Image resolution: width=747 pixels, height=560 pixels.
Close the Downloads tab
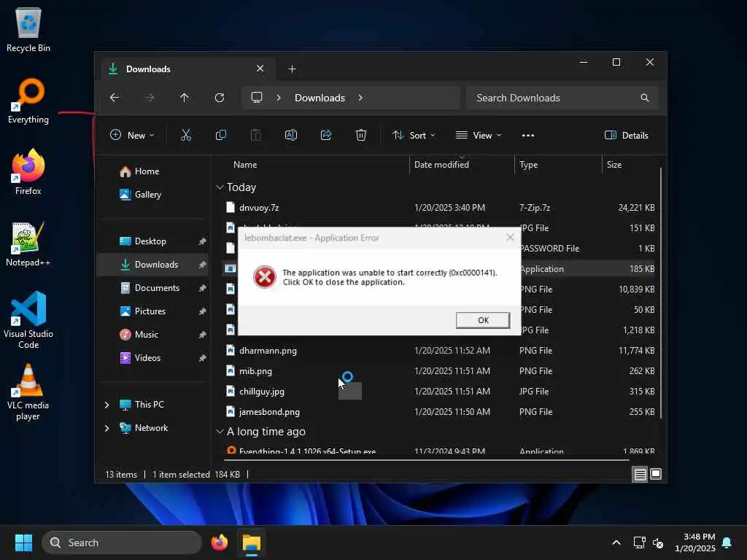pyautogui.click(x=260, y=69)
